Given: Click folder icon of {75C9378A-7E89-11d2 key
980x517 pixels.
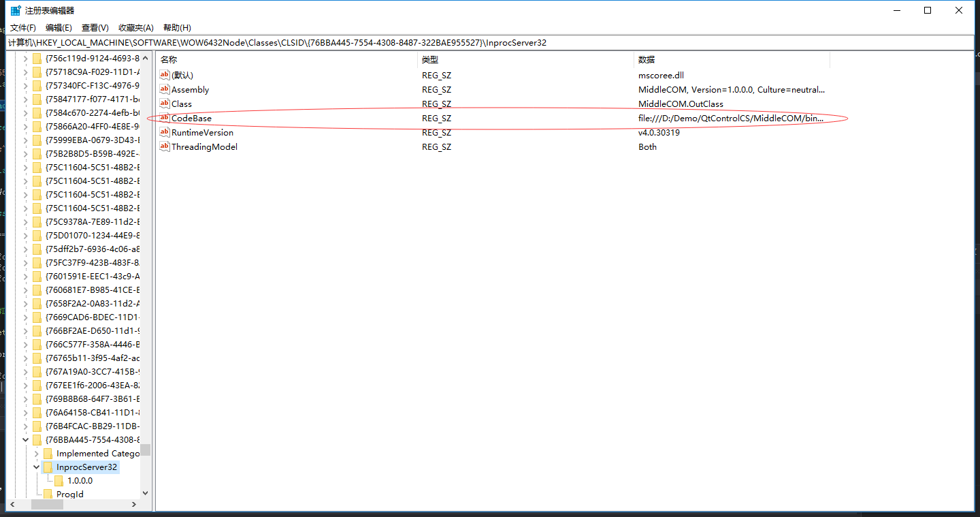Looking at the screenshot, I should [x=37, y=221].
